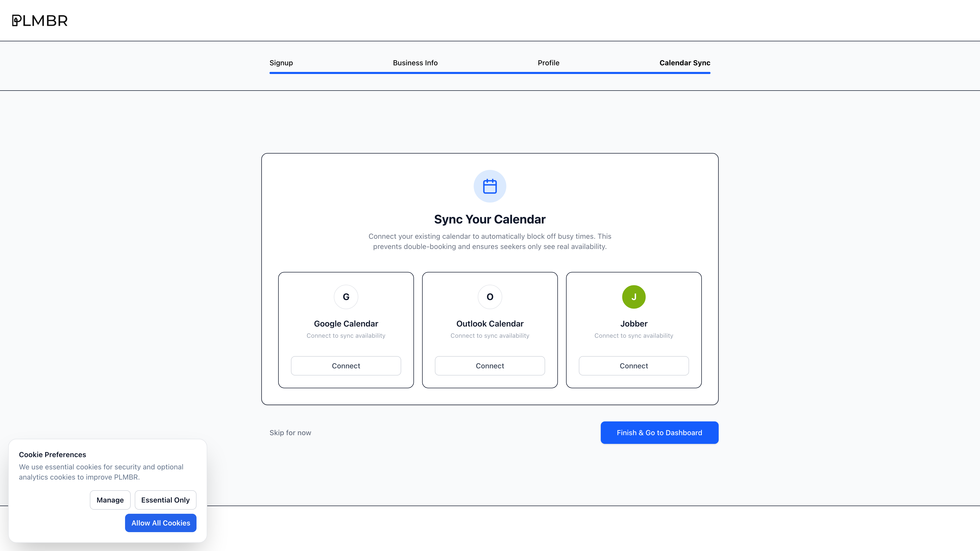Click the Cookie Preferences heading
The width and height of the screenshot is (980, 551).
click(52, 454)
